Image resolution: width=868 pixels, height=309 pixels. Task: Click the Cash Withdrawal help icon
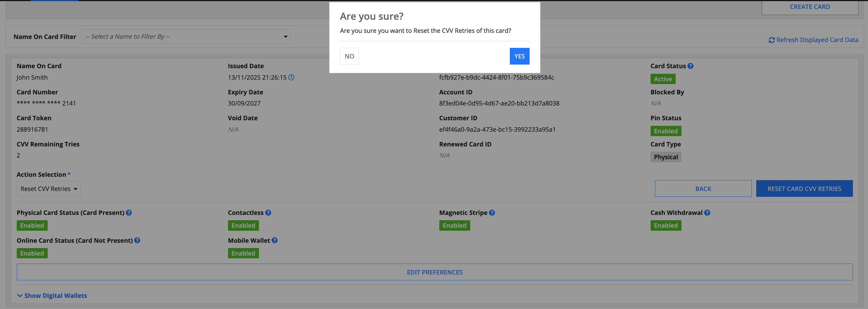click(707, 213)
